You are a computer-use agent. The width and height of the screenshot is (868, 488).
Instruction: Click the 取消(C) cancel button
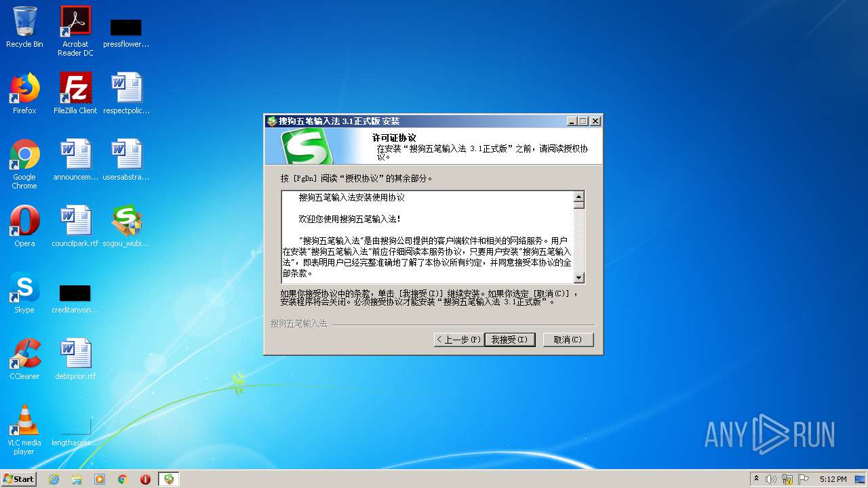(x=568, y=340)
